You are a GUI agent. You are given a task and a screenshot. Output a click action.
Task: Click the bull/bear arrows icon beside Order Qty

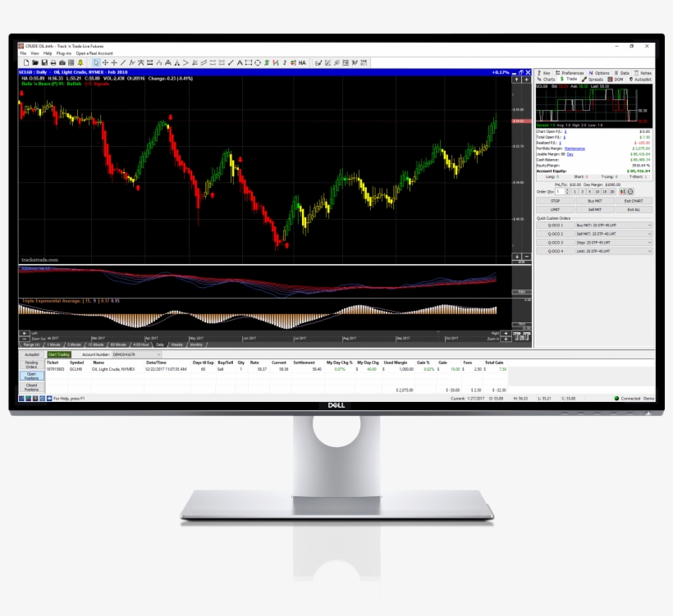click(x=622, y=192)
